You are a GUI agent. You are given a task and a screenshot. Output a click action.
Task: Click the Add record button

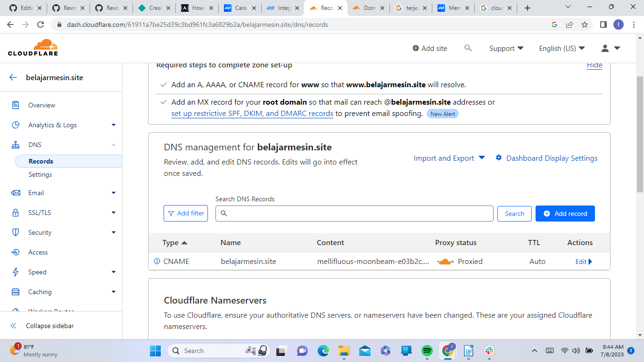point(565,214)
